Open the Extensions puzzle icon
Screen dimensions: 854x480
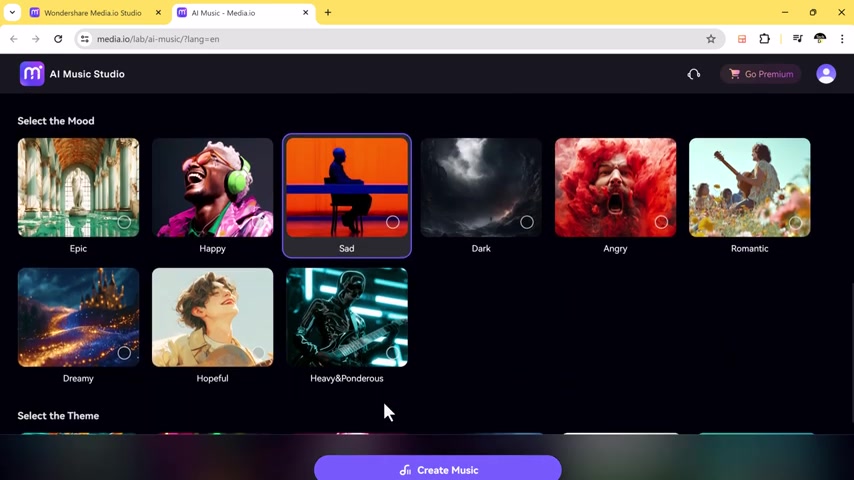tap(765, 39)
